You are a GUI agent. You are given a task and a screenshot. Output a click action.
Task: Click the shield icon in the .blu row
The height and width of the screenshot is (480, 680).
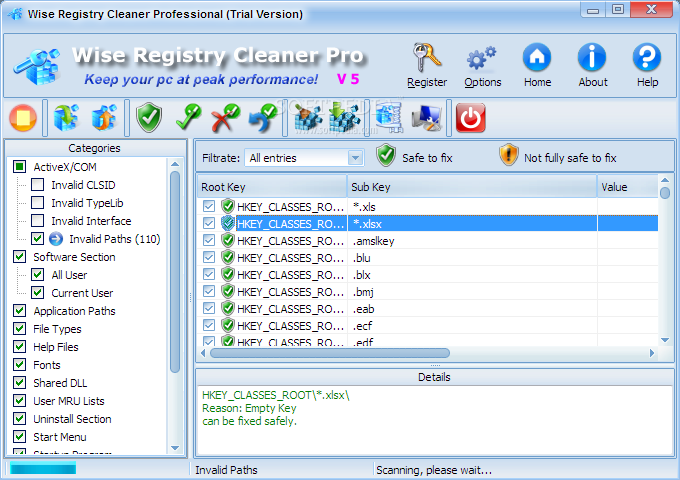tap(228, 258)
